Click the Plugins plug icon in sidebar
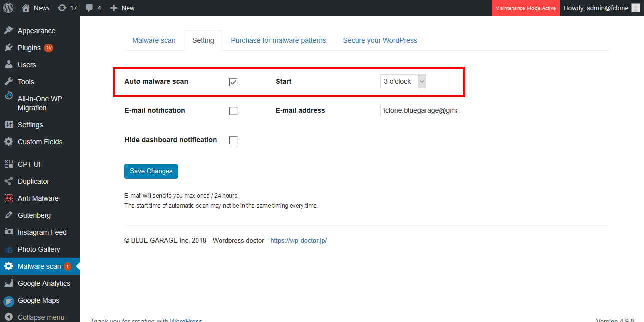Screen dimensions: 644x322 pos(9,48)
